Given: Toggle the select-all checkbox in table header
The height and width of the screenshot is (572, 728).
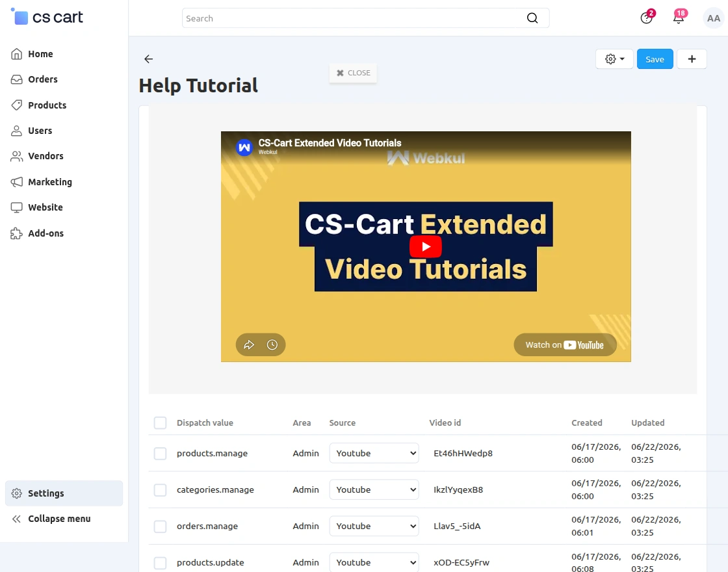Looking at the screenshot, I should (x=160, y=422).
